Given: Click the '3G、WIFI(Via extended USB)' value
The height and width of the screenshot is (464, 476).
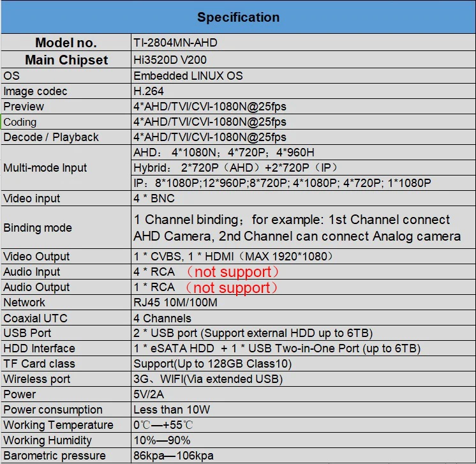Looking at the screenshot, I should click(x=208, y=379).
